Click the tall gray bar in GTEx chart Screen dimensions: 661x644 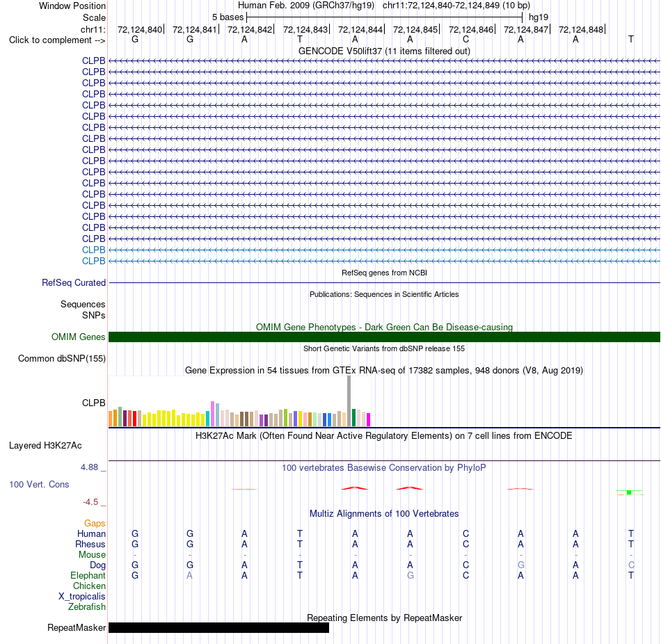349,401
